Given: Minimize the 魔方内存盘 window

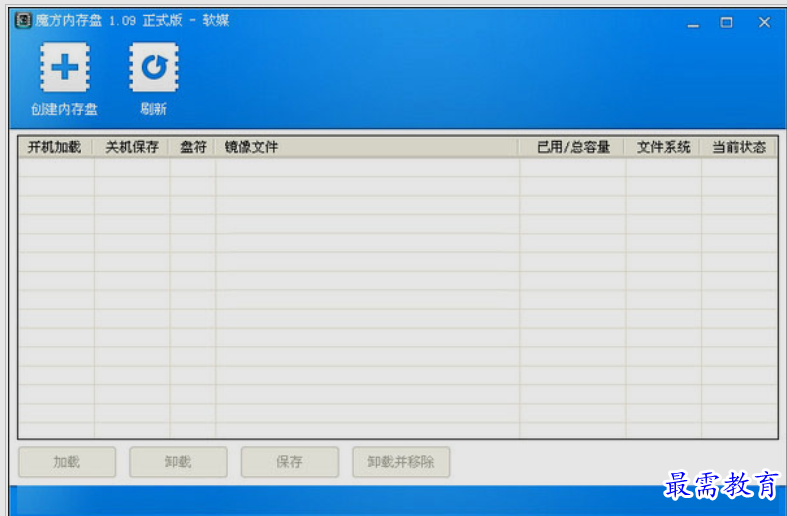Looking at the screenshot, I should tap(693, 23).
